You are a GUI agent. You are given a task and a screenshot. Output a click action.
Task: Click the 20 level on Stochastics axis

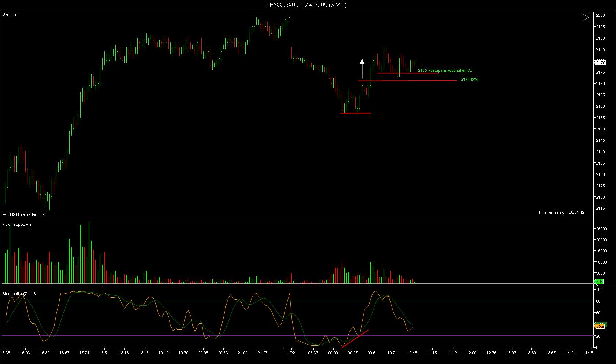[598, 336]
